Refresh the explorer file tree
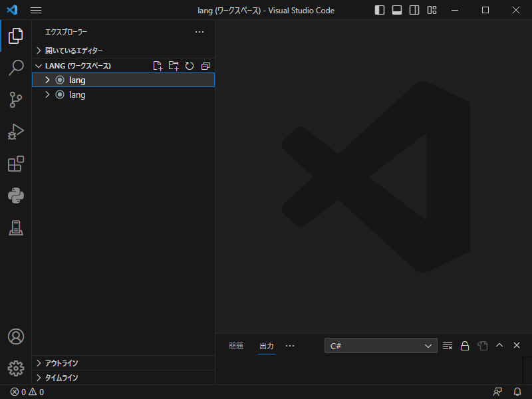Screen dimensions: 532x399 coord(190,66)
